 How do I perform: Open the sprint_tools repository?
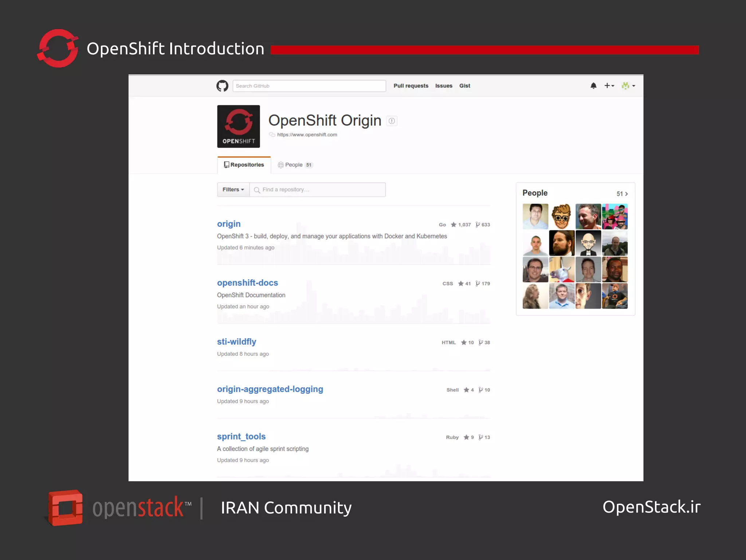[241, 436]
